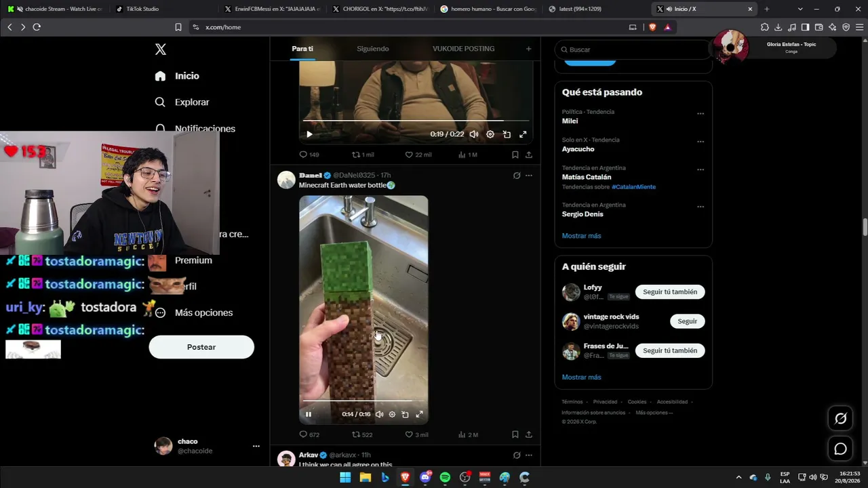Follow back Lofyy with Seguir tú también
The width and height of the screenshot is (868, 488).
click(x=670, y=292)
